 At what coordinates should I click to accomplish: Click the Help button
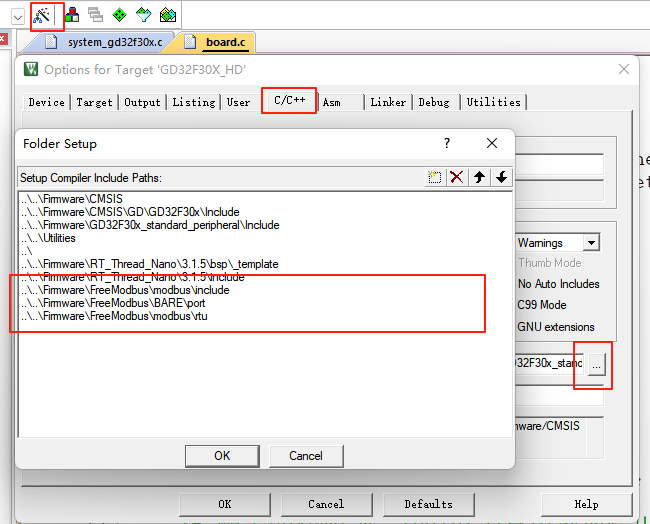pyautogui.click(x=587, y=505)
